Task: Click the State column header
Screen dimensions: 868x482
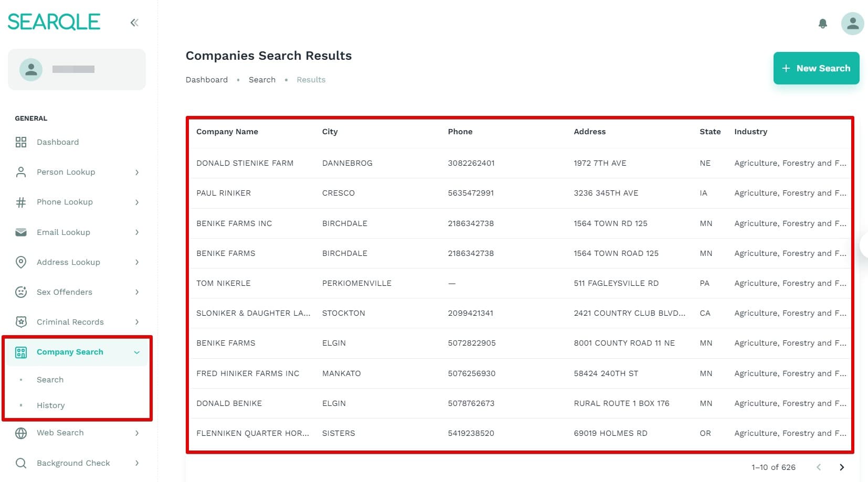Action: point(710,132)
